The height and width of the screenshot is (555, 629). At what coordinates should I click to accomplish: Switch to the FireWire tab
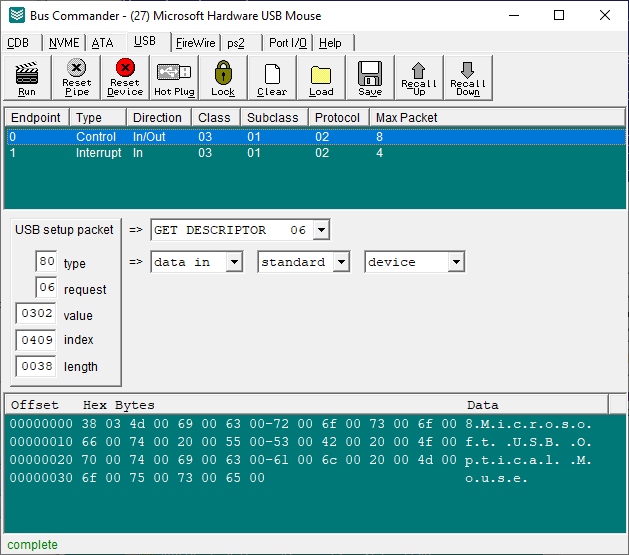196,43
